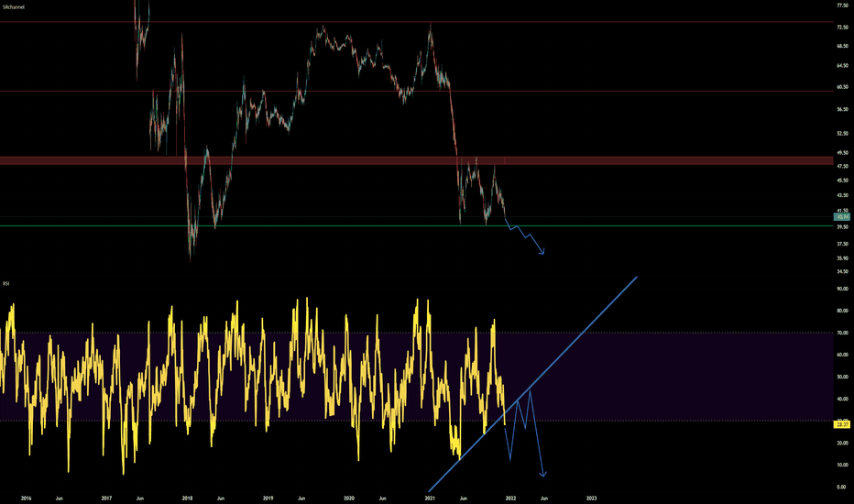Click 2017 on the time axis

pyautogui.click(x=106, y=498)
